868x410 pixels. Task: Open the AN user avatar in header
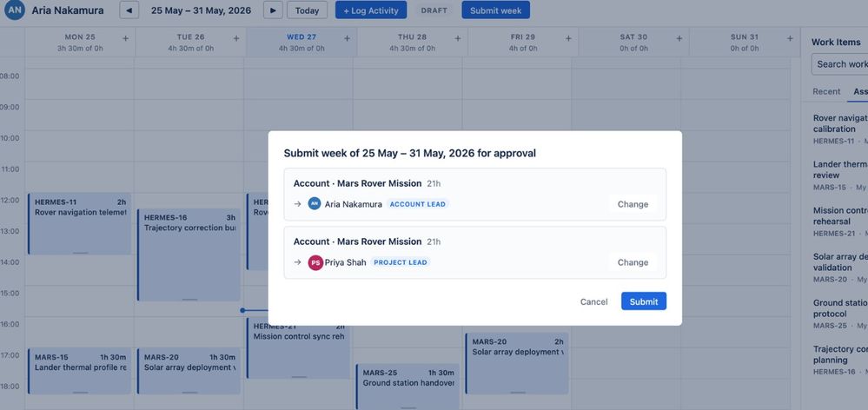(x=15, y=10)
